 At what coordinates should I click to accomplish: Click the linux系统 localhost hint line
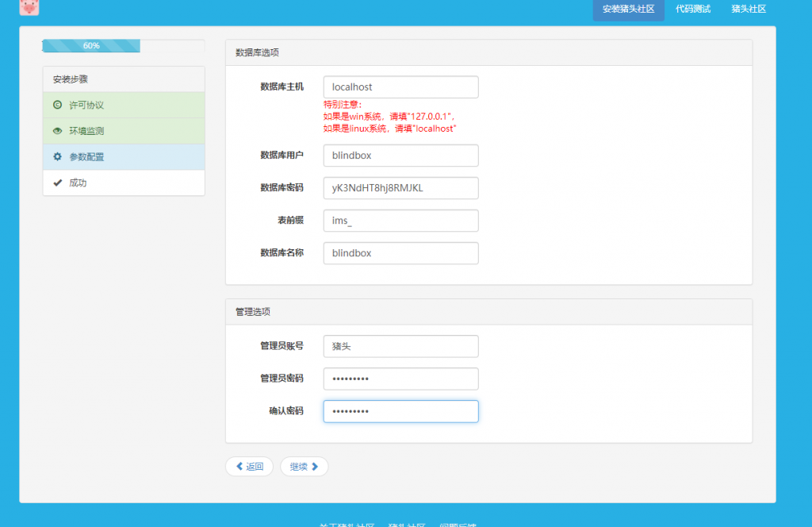(x=389, y=129)
